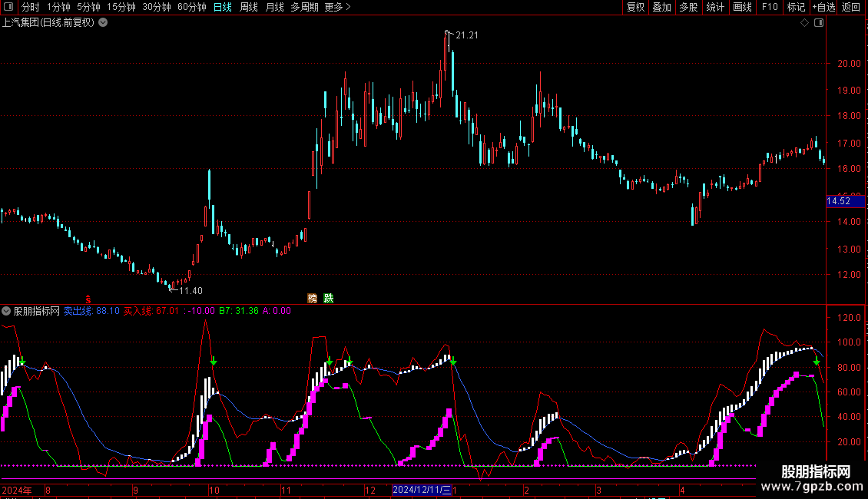Image resolution: width=868 pixels, height=499 pixels.
Task: Click the B7: 31.36 indicator value
Action: [x=239, y=311]
